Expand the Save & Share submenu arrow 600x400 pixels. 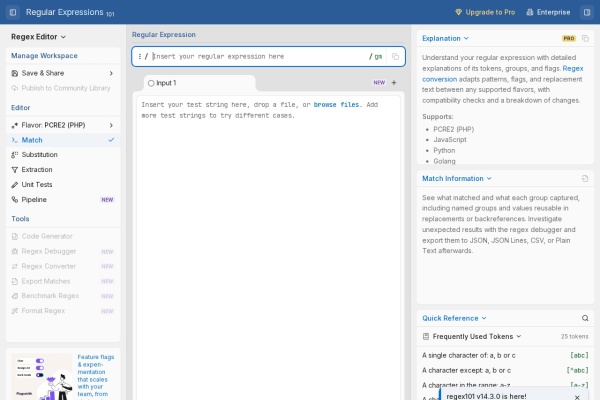[111, 73]
